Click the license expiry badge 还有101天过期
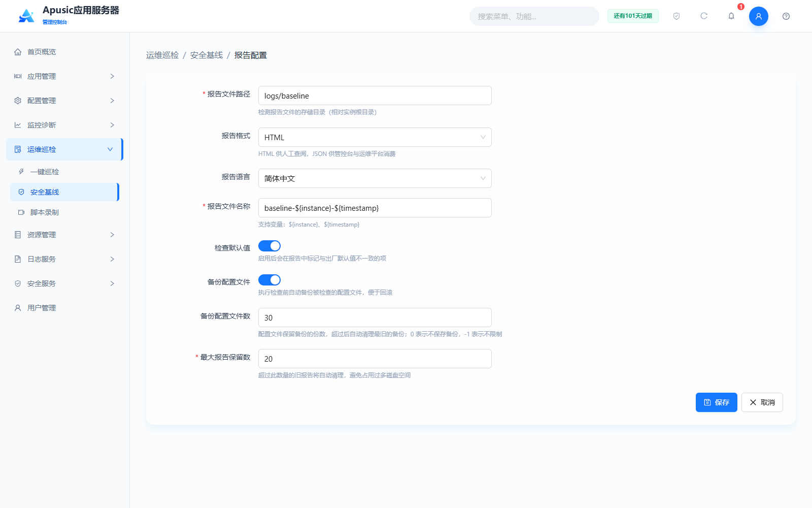 point(633,16)
